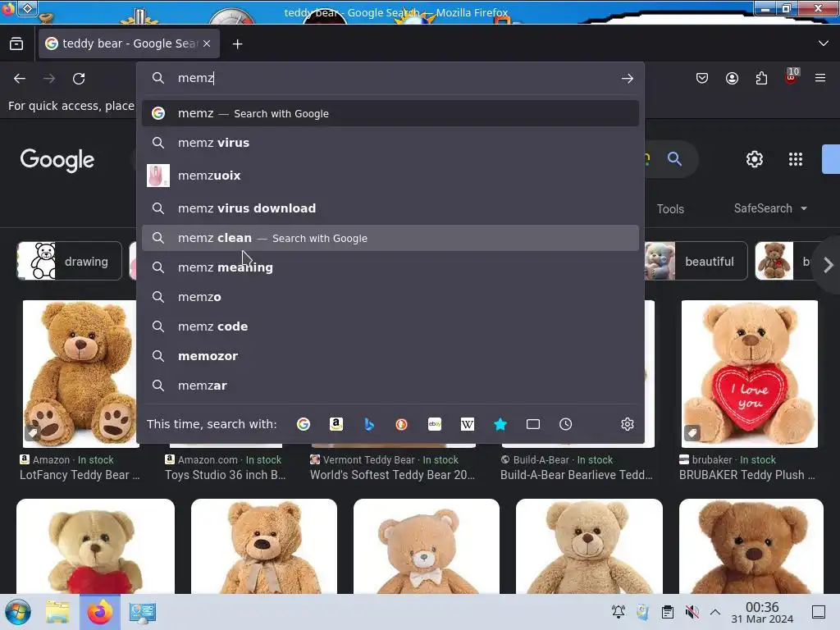Open the clipboard tray icon
840x630 pixels.
[x=668, y=612]
